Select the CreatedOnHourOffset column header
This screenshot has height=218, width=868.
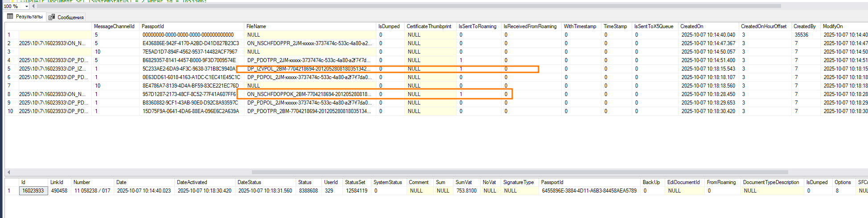(x=765, y=26)
